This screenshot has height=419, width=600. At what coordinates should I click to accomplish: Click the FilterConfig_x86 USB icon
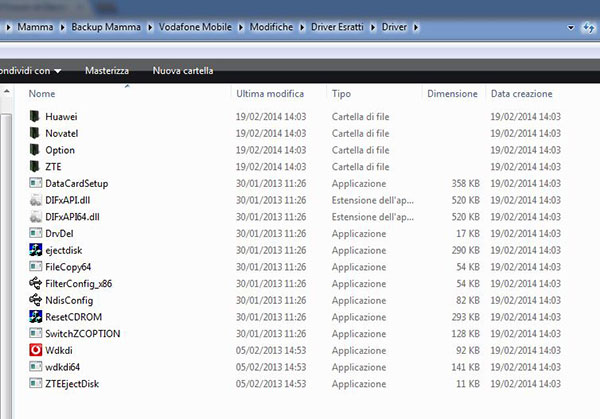[x=35, y=283]
